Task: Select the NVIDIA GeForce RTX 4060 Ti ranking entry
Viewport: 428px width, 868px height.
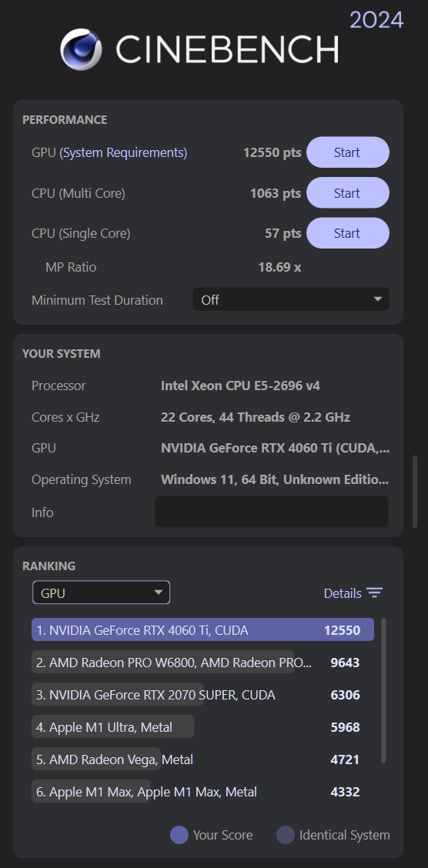Action: click(x=202, y=630)
